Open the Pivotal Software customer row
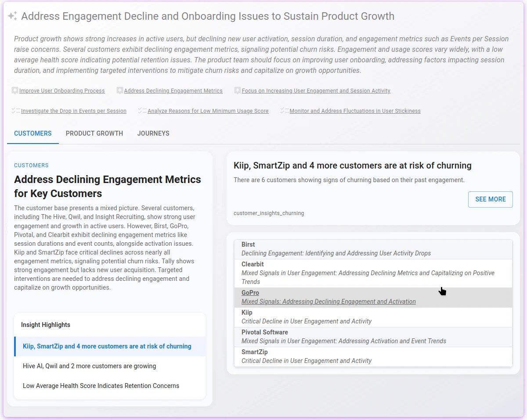Screen dimensions: 527x420 point(373,337)
